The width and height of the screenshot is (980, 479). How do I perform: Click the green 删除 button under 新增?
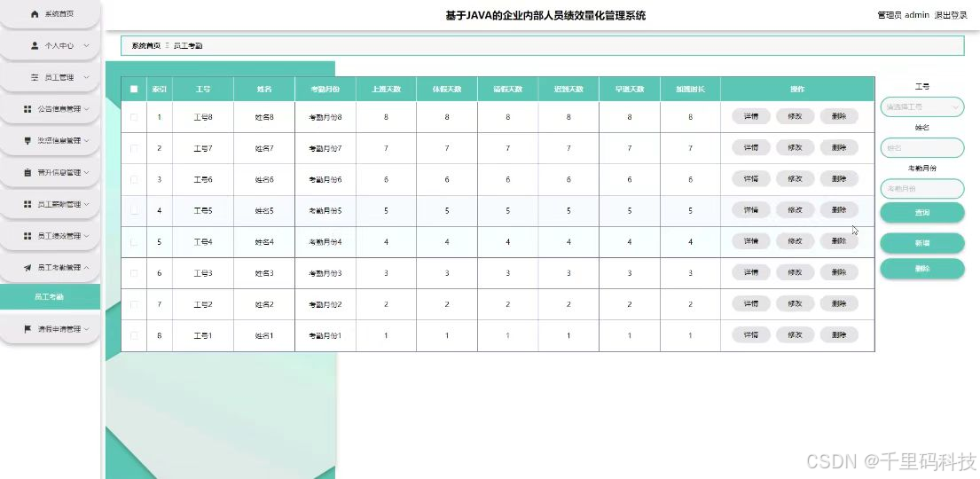(x=921, y=269)
